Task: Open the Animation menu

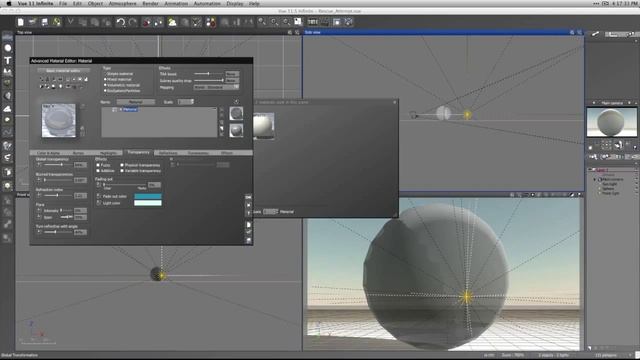Action: (176, 3)
